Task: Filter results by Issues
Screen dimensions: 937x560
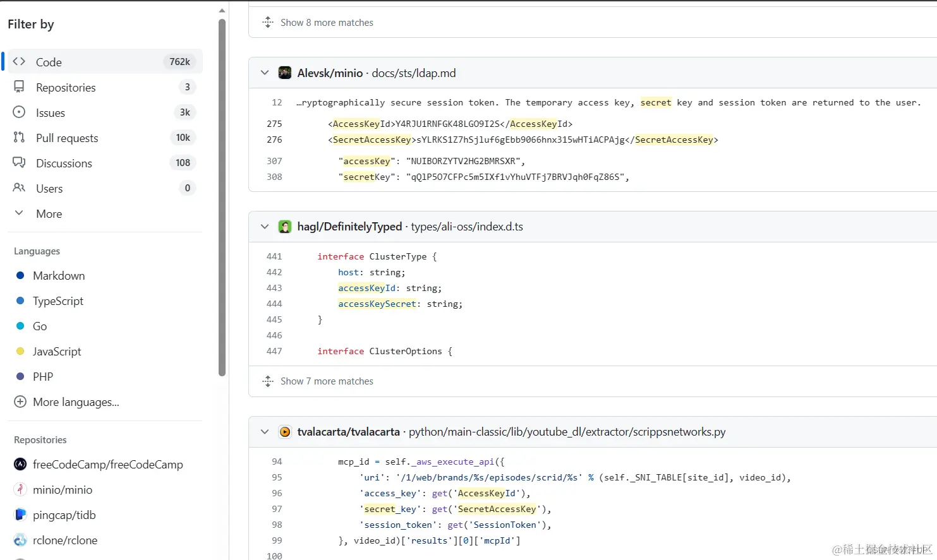Action: click(x=105, y=112)
